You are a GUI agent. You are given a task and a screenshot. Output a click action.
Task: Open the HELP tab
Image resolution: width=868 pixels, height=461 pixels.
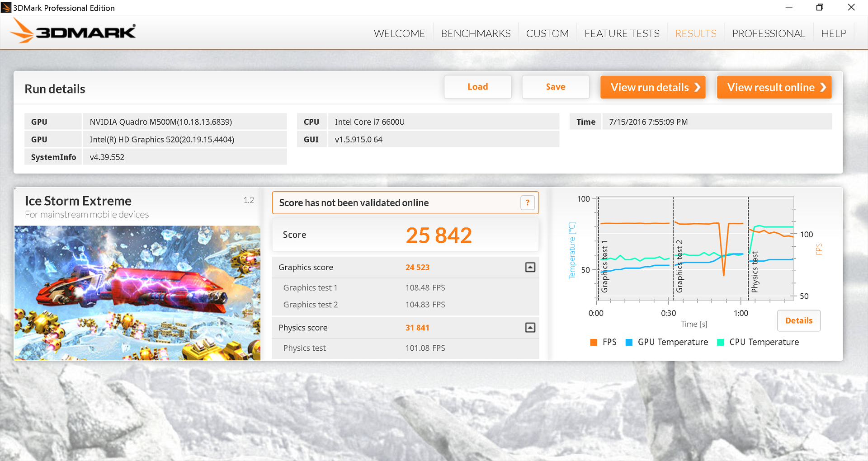pyautogui.click(x=834, y=33)
